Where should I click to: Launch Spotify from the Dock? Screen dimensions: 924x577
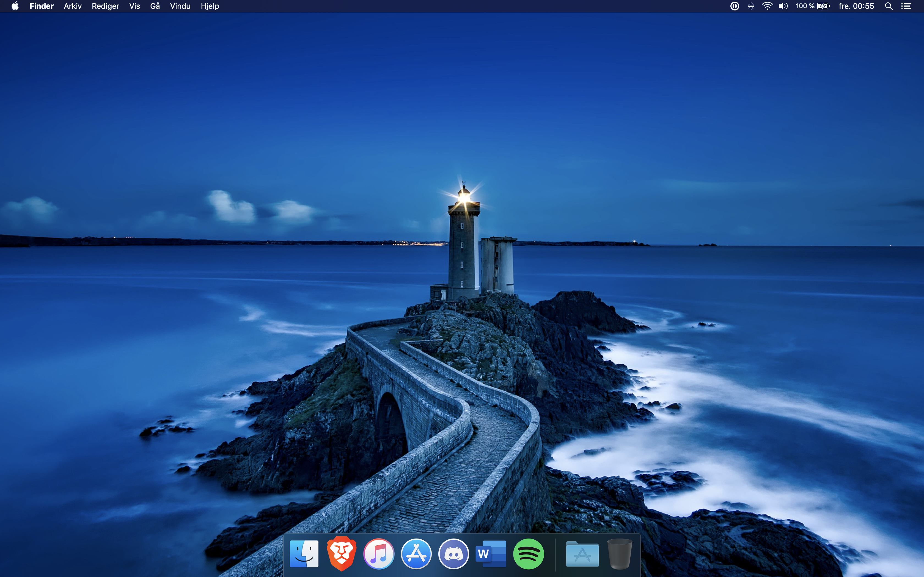click(529, 554)
